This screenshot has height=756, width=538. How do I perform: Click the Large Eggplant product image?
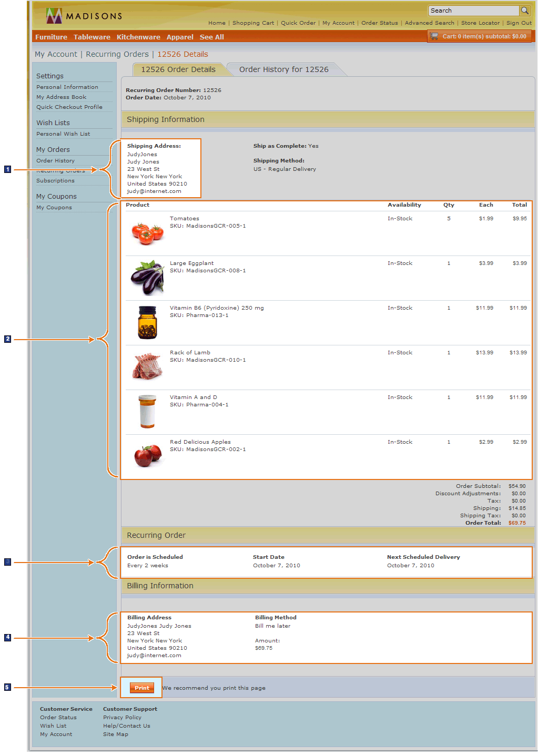(147, 277)
